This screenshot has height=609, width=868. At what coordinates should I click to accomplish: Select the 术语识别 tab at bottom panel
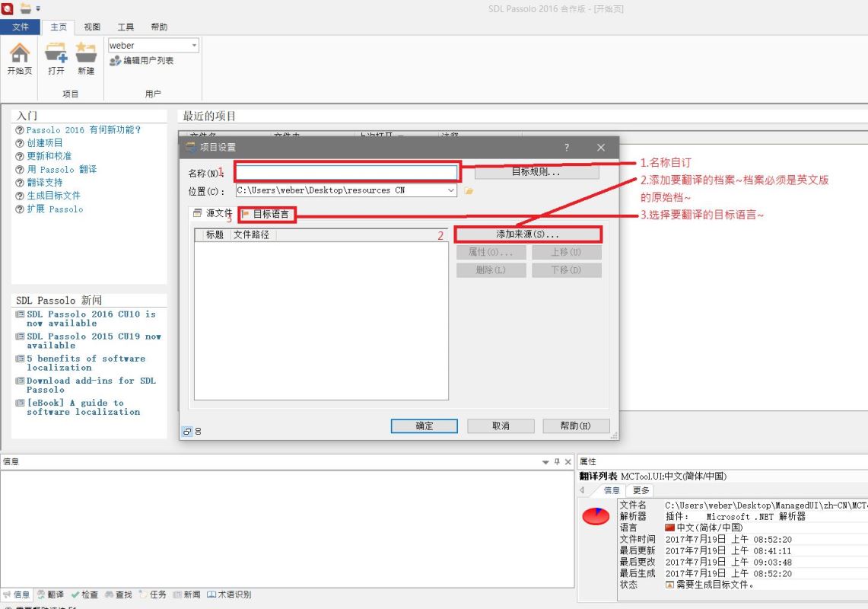coord(229,595)
